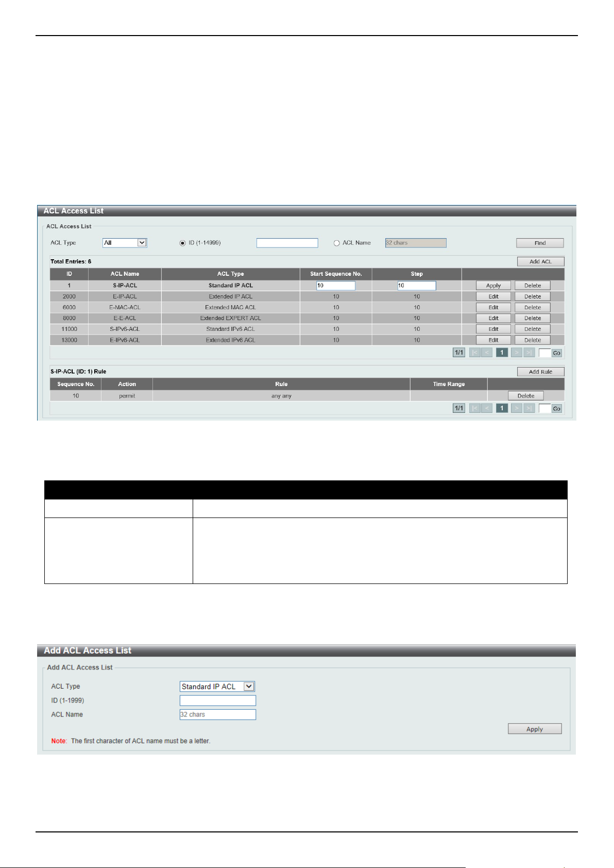Image resolution: width=614 pixels, height=868 pixels.
Task: Go to previous page in rule table pagination
Action: [x=487, y=408]
